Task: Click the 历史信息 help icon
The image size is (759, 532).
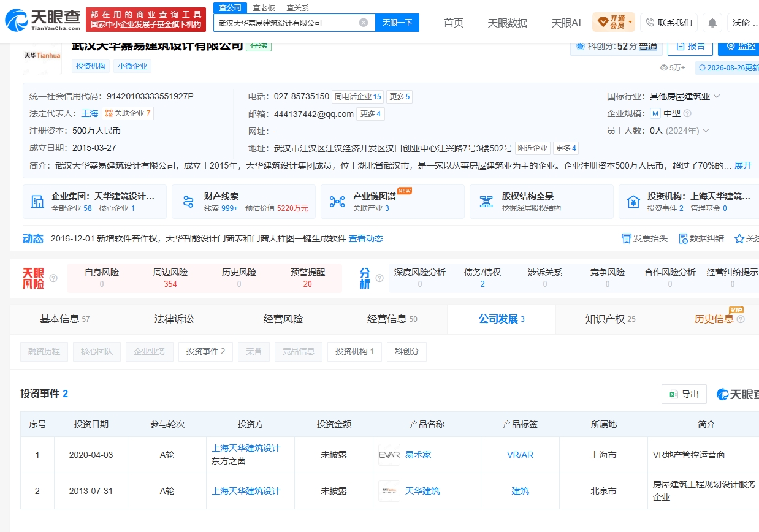Action: 741,319
